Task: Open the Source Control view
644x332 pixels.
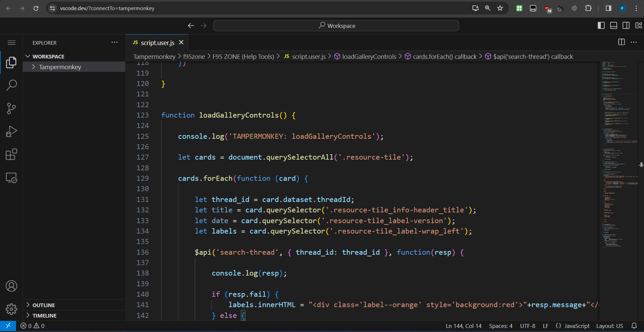Action: point(11,109)
